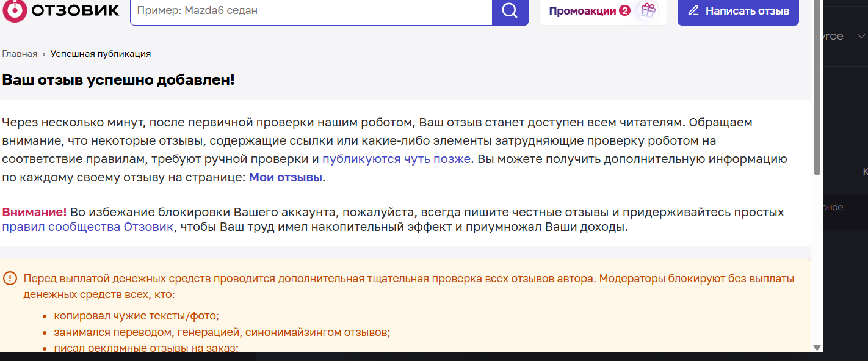The height and width of the screenshot is (361, 868).
Task: Open the "публикуются чуть позже" link
Action: (396, 159)
